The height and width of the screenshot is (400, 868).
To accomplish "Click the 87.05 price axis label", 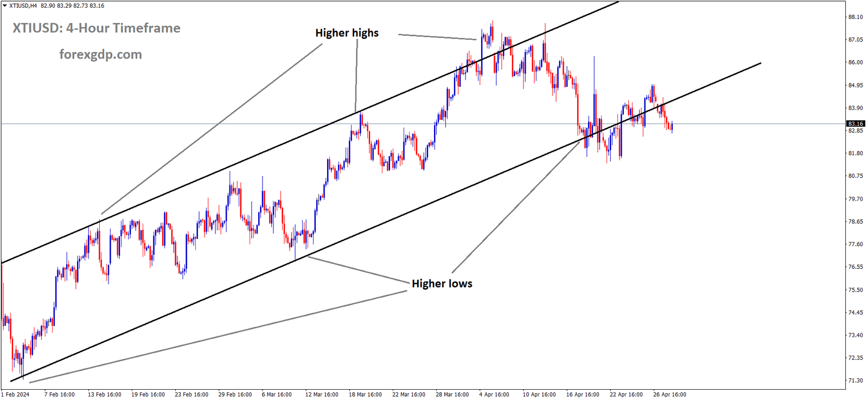I will [x=856, y=40].
